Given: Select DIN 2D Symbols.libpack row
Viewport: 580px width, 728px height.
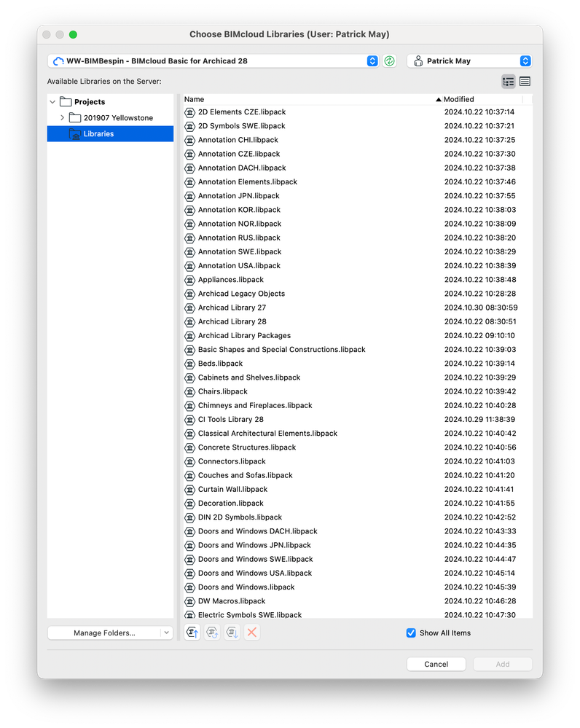Looking at the screenshot, I should (358, 517).
